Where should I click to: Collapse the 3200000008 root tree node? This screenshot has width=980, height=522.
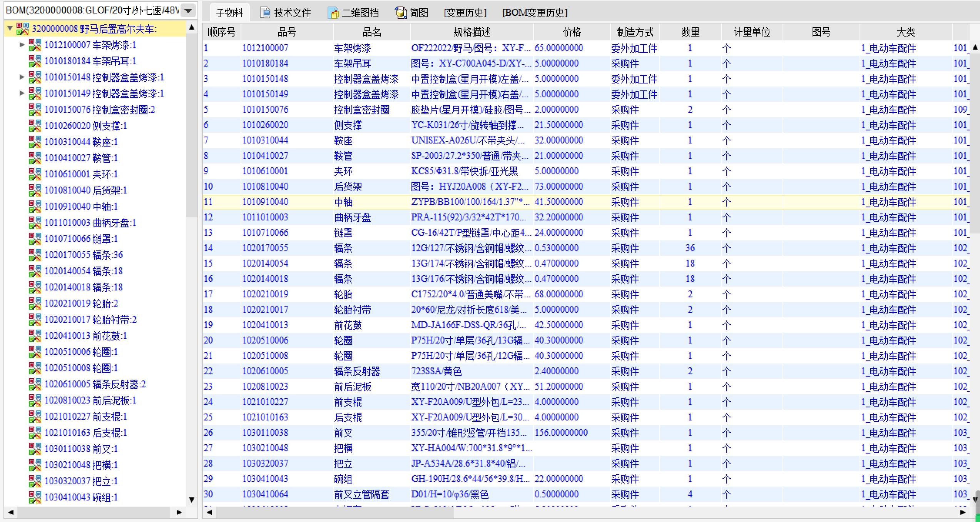(x=10, y=28)
